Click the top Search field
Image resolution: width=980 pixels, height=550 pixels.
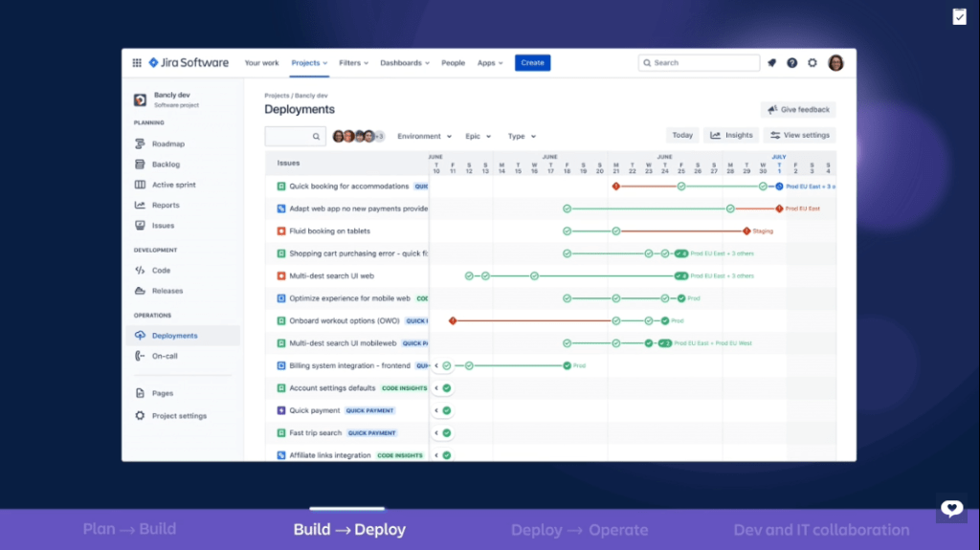tap(699, 63)
